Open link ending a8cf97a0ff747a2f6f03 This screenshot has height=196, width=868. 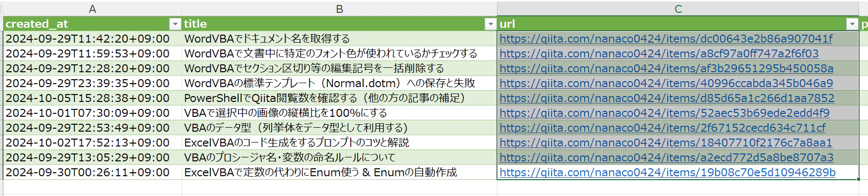coord(659,53)
